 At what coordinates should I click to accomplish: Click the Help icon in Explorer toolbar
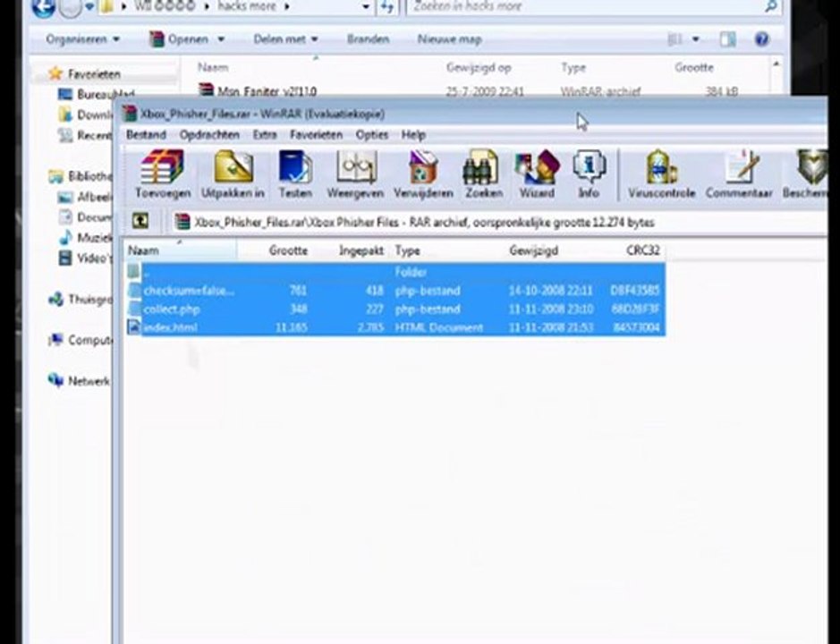tap(761, 39)
